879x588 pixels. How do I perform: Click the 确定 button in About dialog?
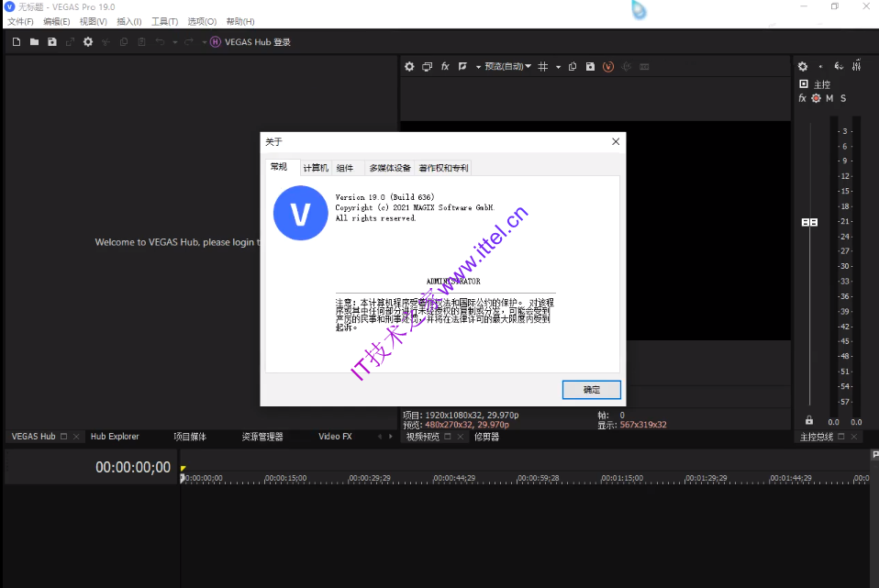pyautogui.click(x=592, y=390)
